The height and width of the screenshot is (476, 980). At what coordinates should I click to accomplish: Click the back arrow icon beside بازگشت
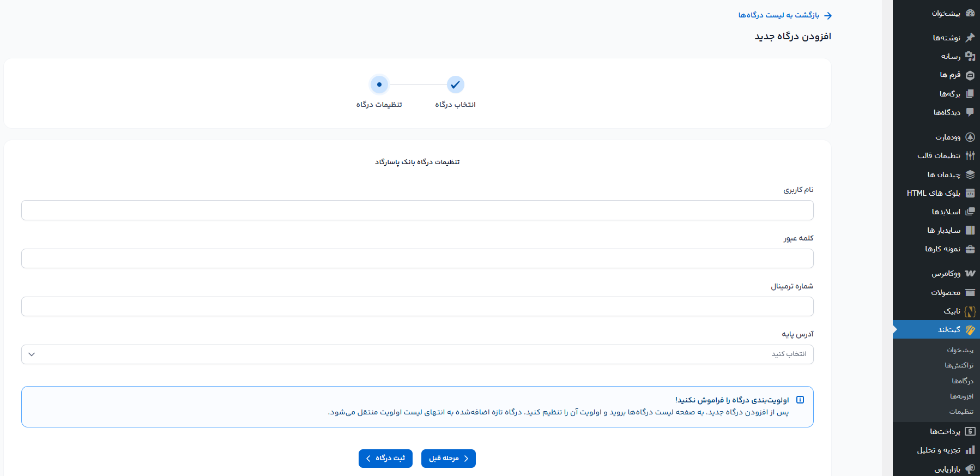(828, 16)
